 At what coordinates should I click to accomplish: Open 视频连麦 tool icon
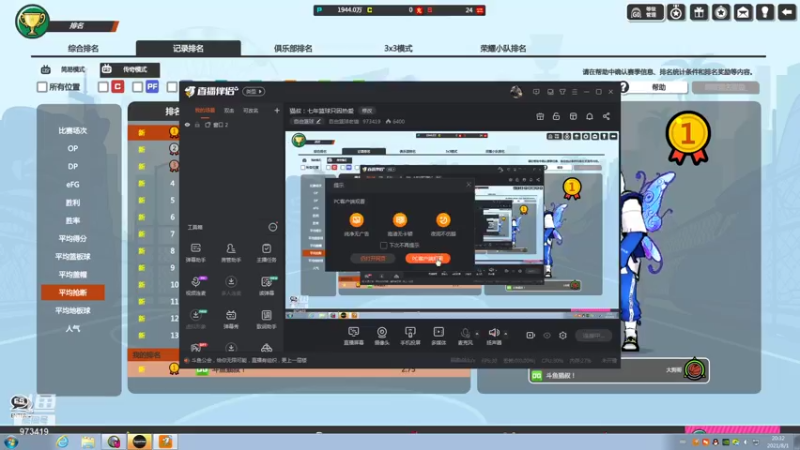(x=195, y=286)
